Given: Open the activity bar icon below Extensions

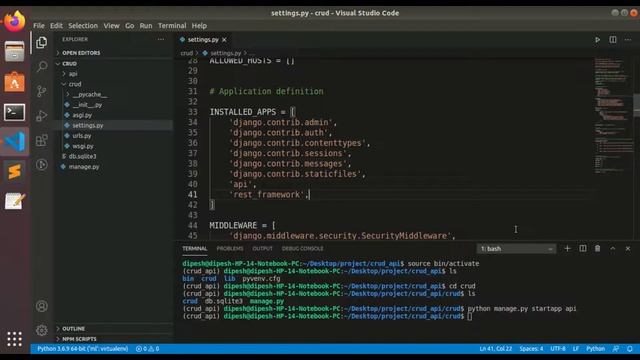Looking at the screenshot, I should 41,164.
